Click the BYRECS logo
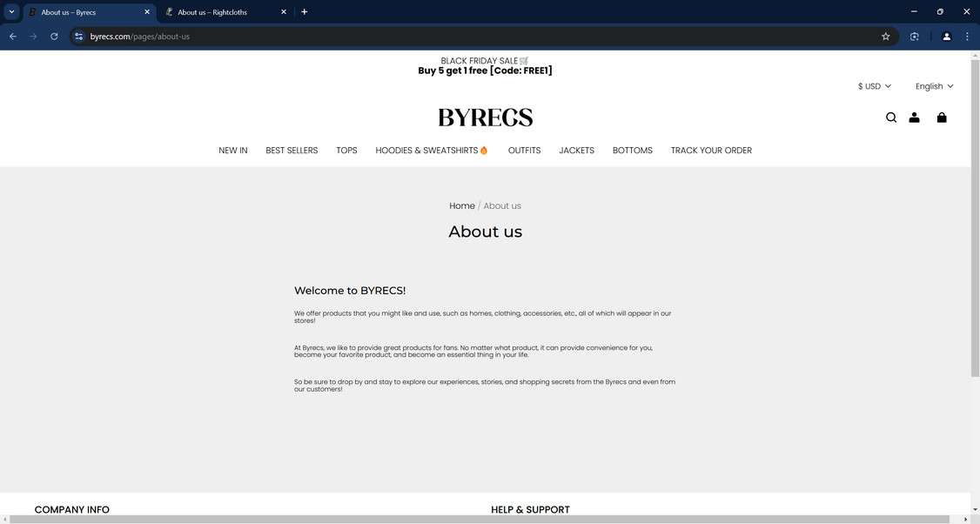The image size is (980, 524). (x=485, y=118)
